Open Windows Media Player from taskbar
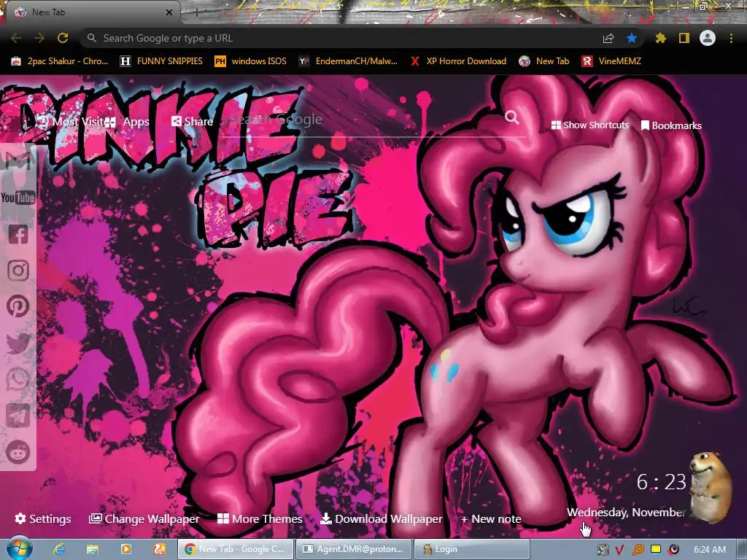Viewport: 747px width, 560px height. [x=125, y=549]
